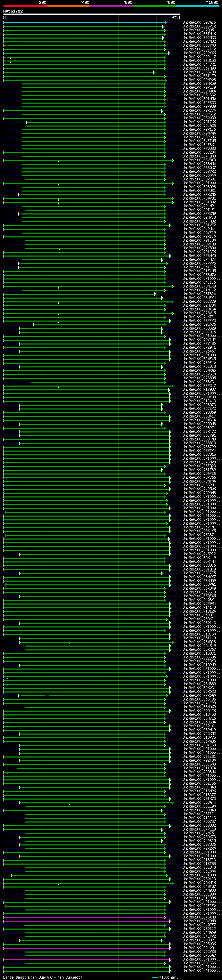Screen dimensions: 222x980
Task: Open hit UniRef100_Q4GXM3
Action: [x=199, y=917]
